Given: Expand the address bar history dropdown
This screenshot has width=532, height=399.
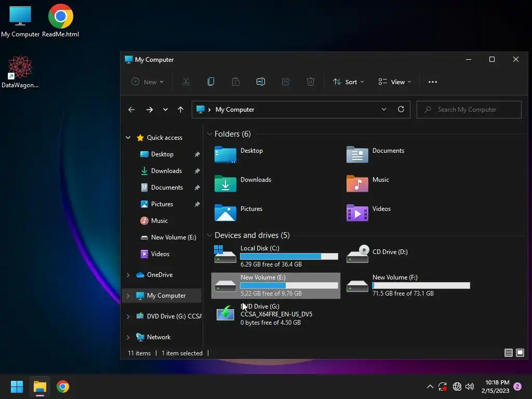Looking at the screenshot, I should (384, 109).
